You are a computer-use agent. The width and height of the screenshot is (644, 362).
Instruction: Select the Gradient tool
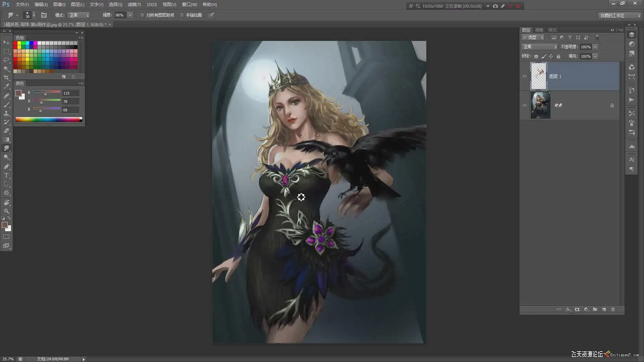click(6, 139)
